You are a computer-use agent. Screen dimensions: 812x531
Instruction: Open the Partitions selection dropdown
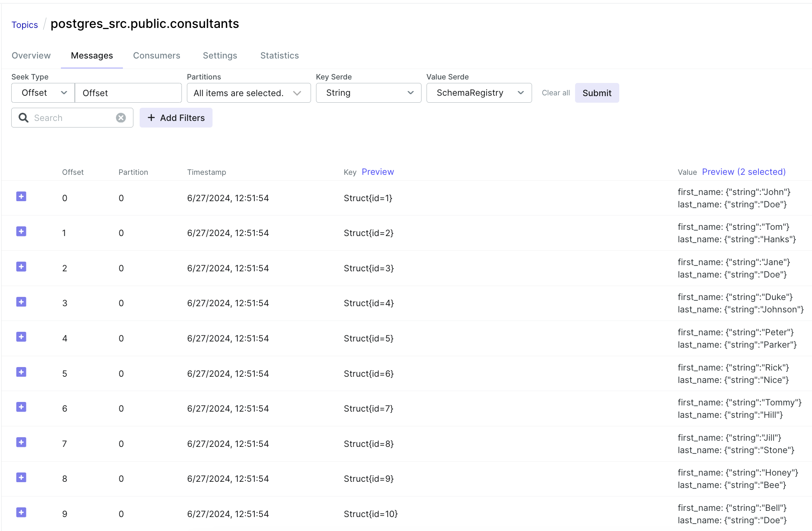[249, 93]
